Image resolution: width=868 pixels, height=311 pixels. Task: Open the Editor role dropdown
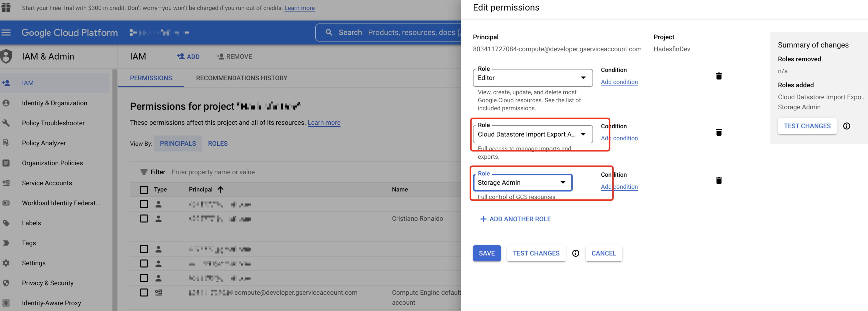(x=583, y=77)
